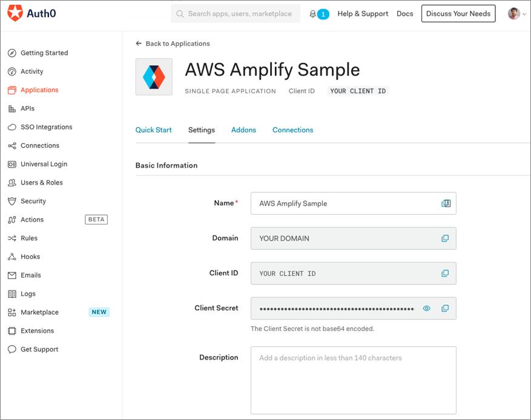Viewport: 531px width, 420px height.
Task: Switch to the Quick Start tab
Action: pyautogui.click(x=153, y=130)
